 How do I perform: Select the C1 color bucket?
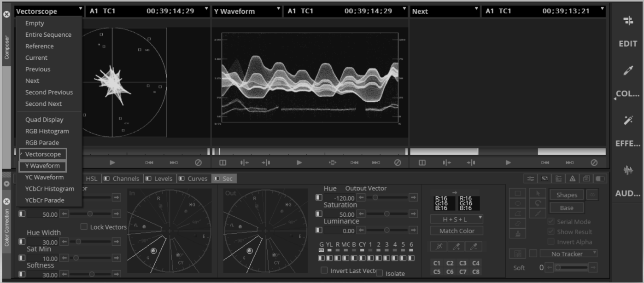437,263
